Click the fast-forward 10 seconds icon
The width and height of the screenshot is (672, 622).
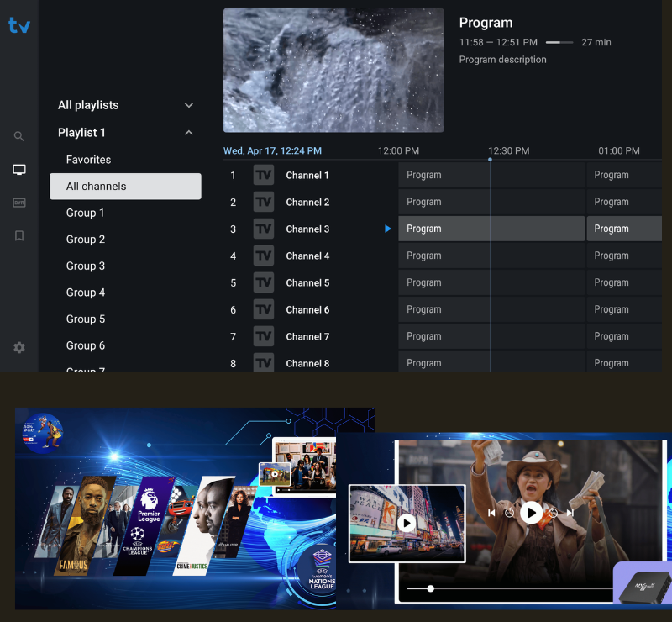click(x=554, y=514)
